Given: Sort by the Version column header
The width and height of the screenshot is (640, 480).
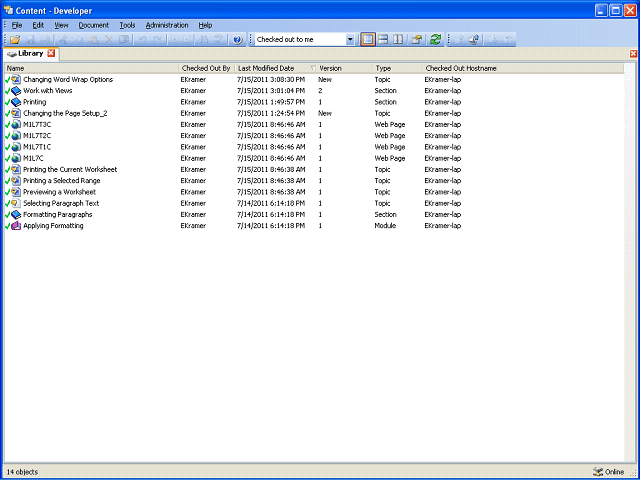Looking at the screenshot, I should [x=345, y=68].
